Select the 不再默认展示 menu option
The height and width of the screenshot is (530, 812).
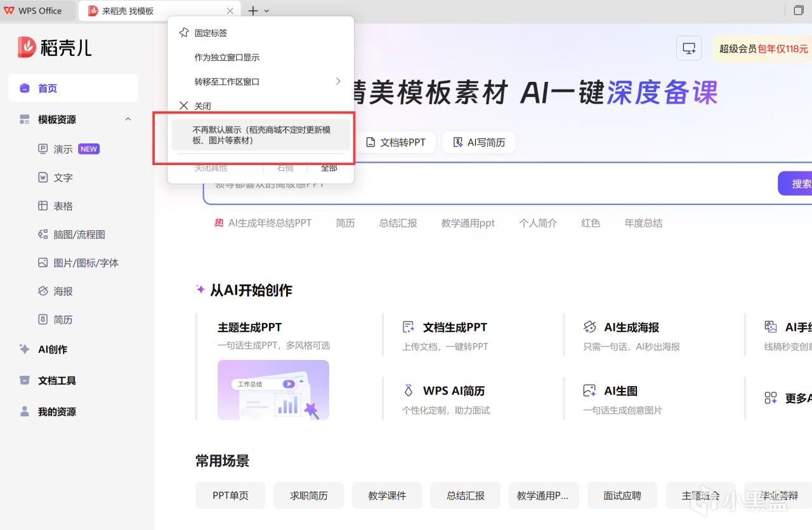click(x=261, y=135)
